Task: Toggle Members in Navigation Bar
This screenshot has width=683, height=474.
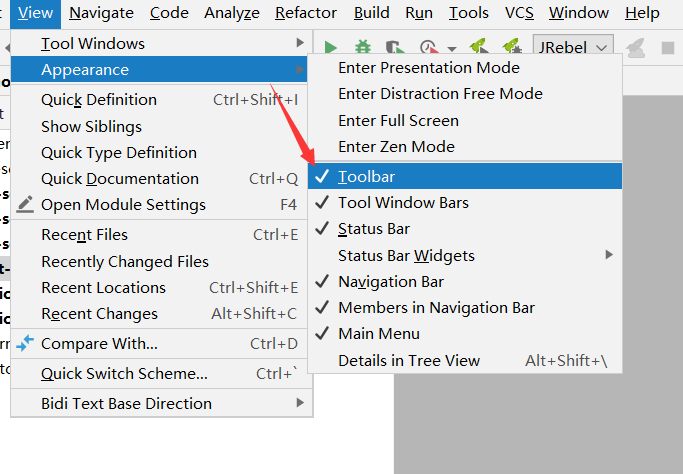Action: click(465, 308)
